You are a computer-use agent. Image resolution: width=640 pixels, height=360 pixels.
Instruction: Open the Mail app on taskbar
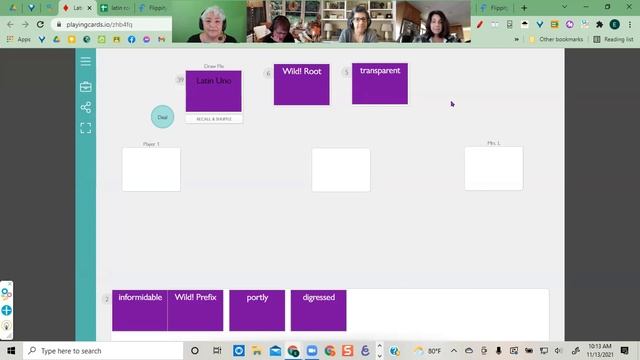tap(276, 351)
